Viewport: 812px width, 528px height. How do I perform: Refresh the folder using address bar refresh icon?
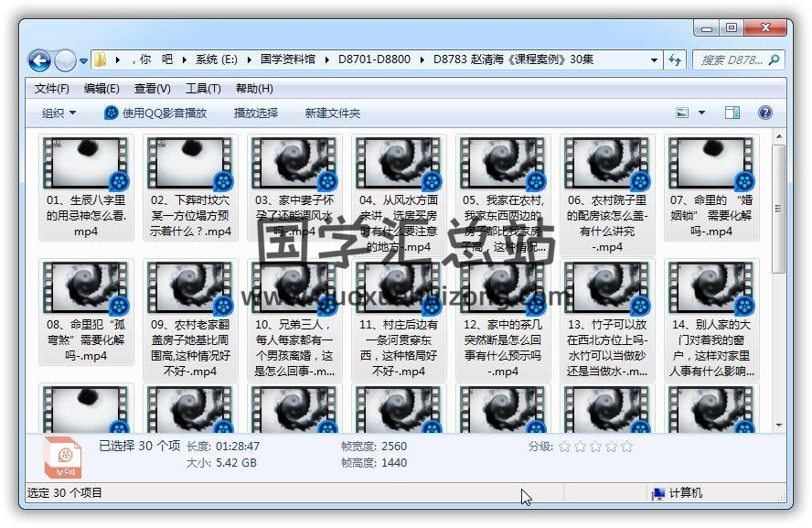(676, 59)
